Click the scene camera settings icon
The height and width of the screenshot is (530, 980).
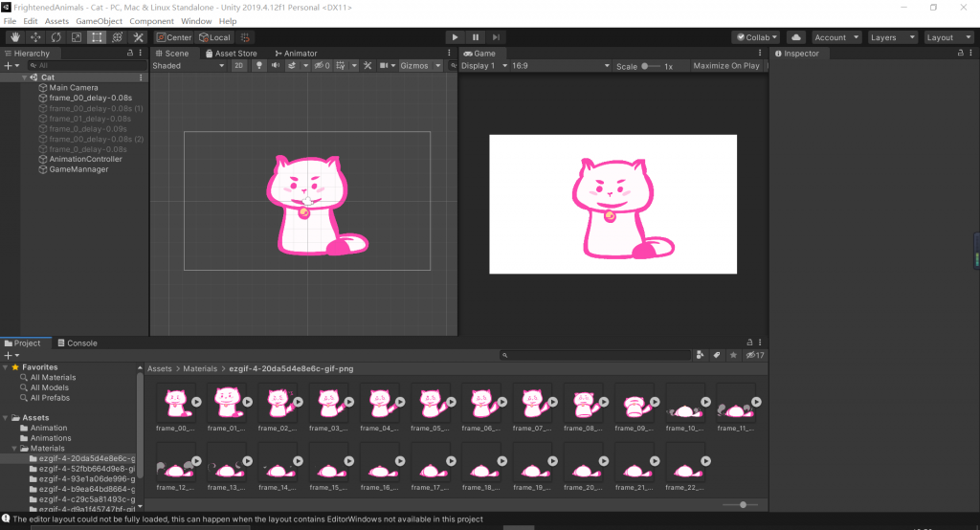click(385, 66)
